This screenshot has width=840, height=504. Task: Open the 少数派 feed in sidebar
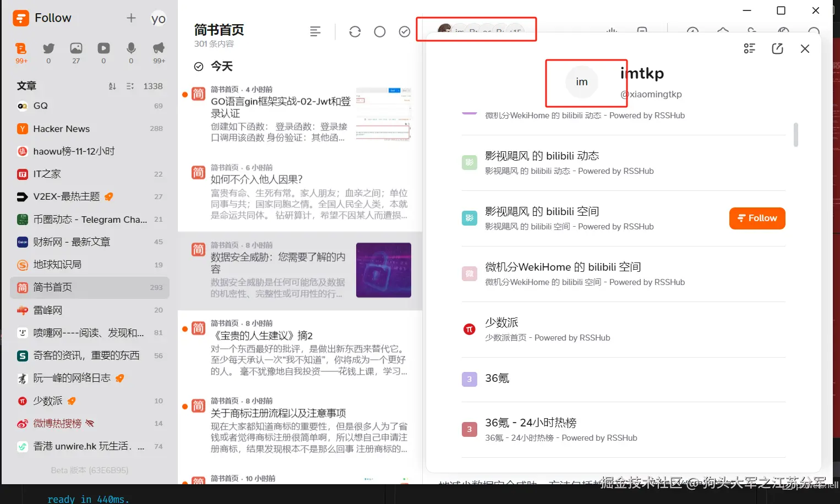click(x=90, y=401)
